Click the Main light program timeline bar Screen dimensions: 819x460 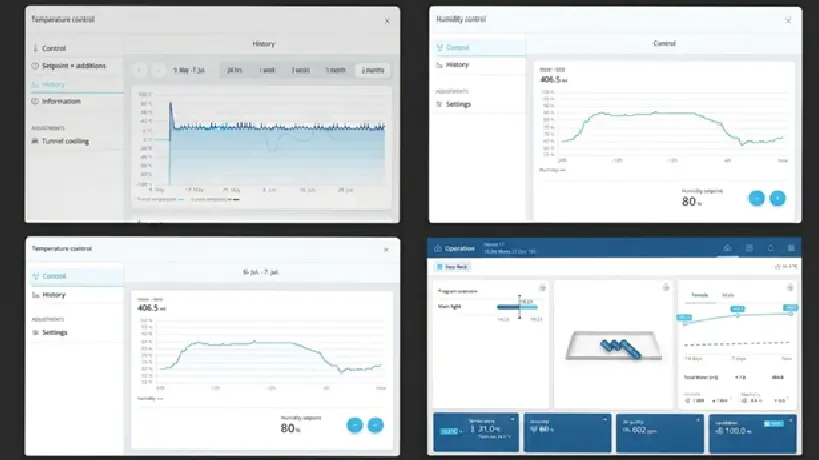(x=517, y=307)
